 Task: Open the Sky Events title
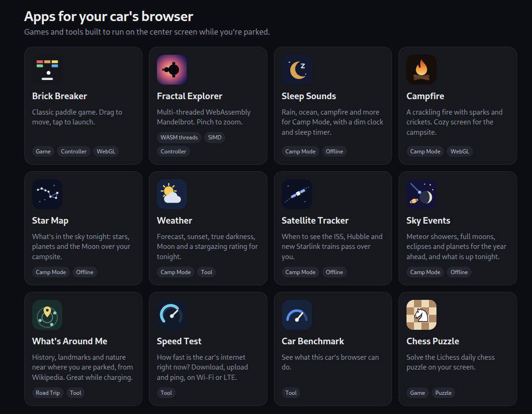pos(428,220)
